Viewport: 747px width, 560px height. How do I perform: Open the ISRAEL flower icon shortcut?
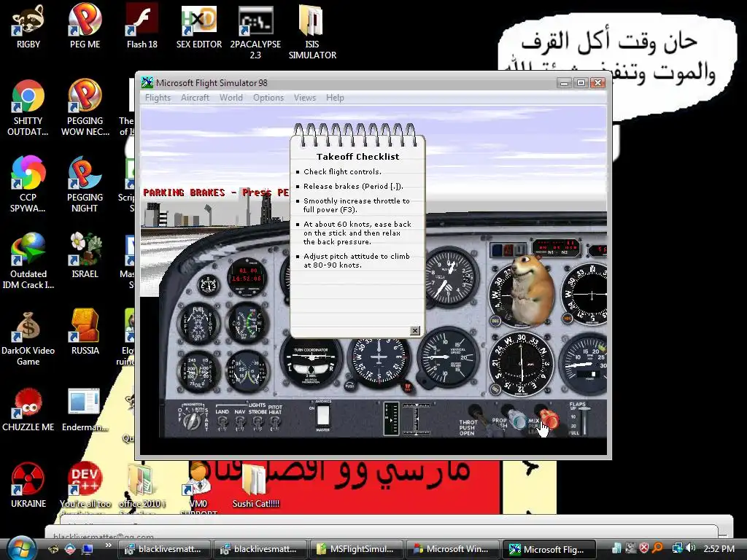(85, 255)
